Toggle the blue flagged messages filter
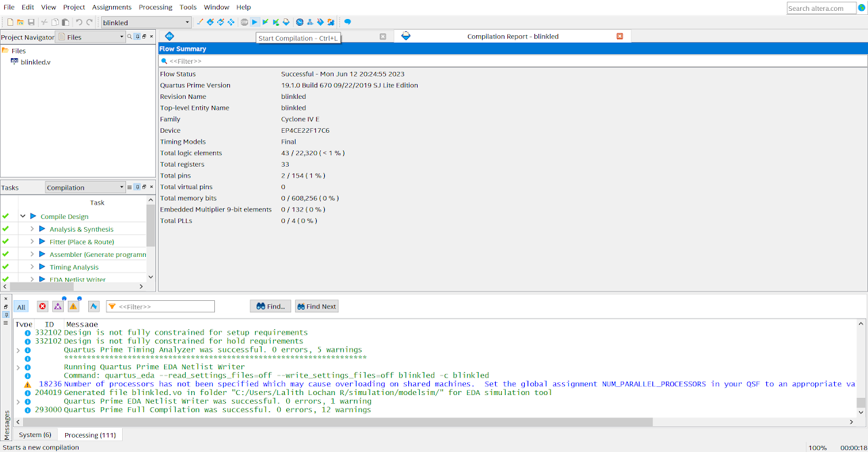 click(x=94, y=307)
